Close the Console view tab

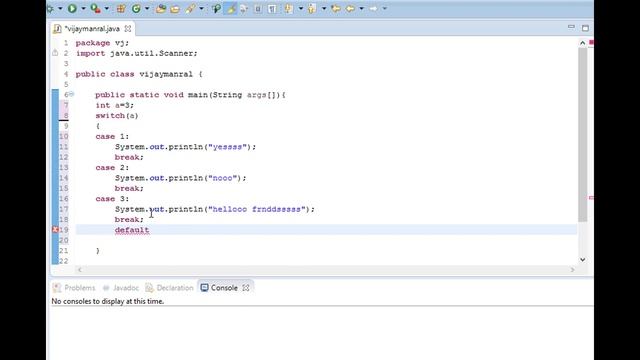pos(246,288)
